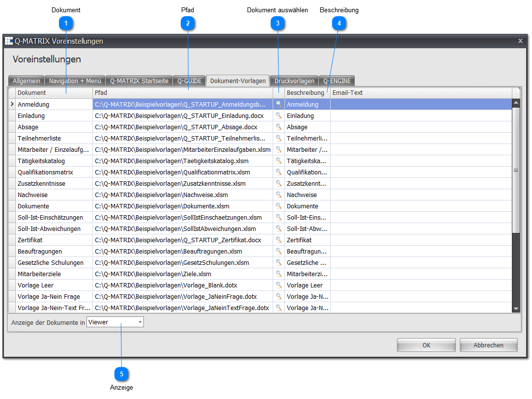Image resolution: width=532 pixels, height=399 pixels.
Task: Click the search icon in Vorlage Ja-Nein-Text Frage row
Action: pyautogui.click(x=279, y=308)
